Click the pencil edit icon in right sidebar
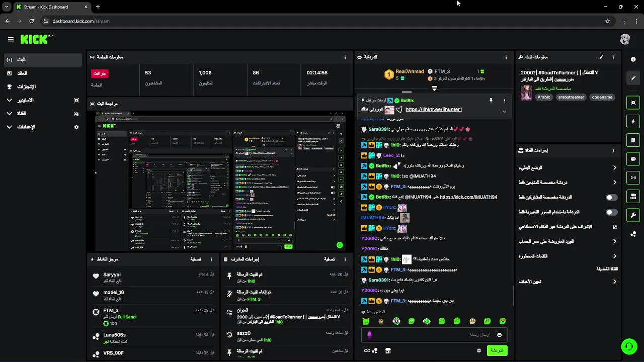Screen dimensions: 644x362 pos(633,78)
